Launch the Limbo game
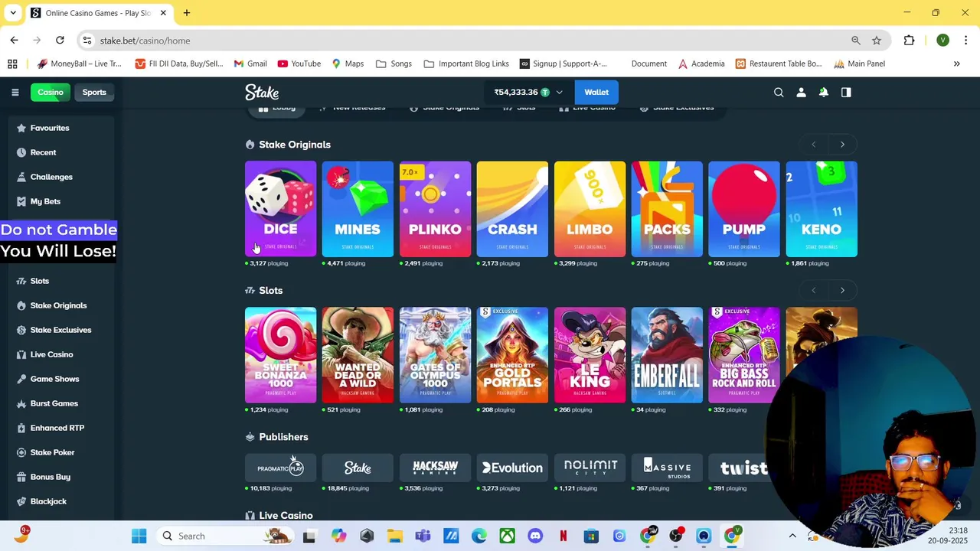Viewport: 980px width, 551px height. click(x=590, y=209)
